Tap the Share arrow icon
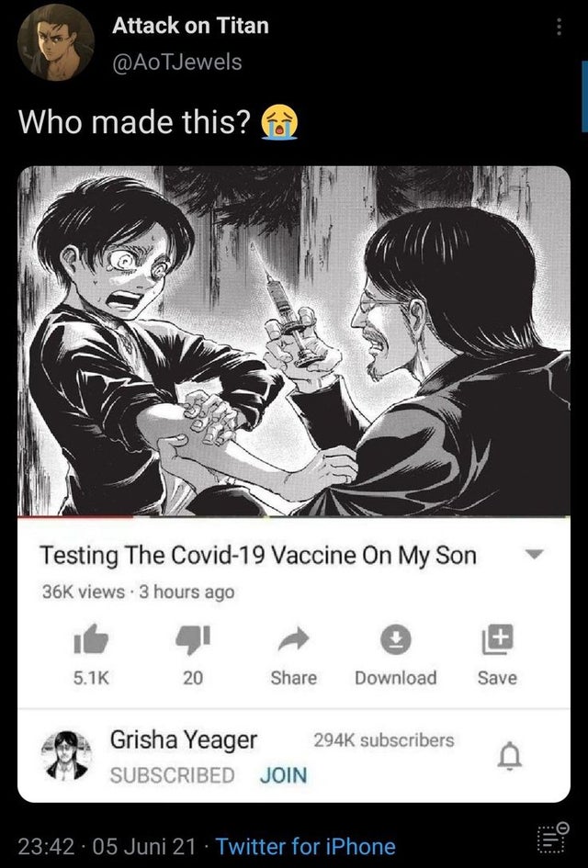The height and width of the screenshot is (868, 588). coord(293,639)
